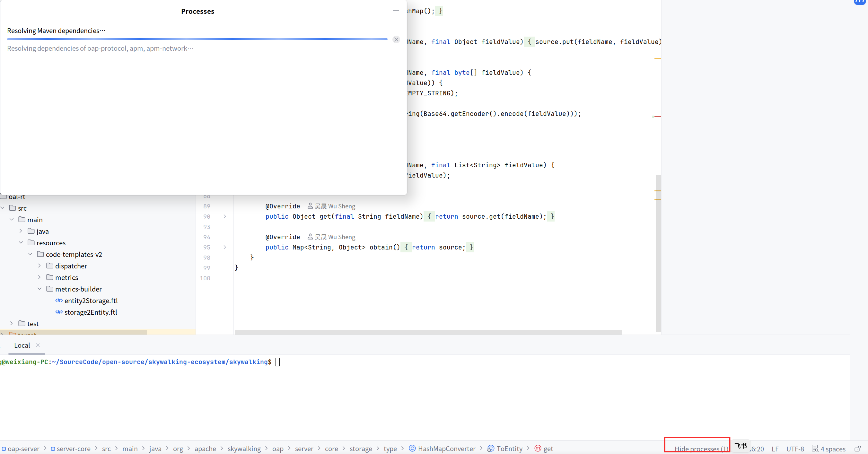Expand the dispatcher folder

point(39,266)
